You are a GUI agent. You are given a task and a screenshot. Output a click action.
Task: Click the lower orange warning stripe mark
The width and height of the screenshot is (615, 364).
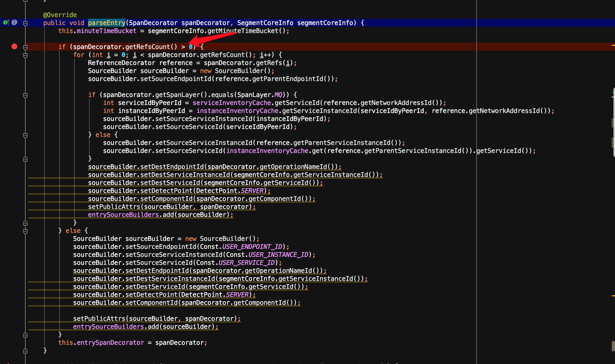[613, 296]
